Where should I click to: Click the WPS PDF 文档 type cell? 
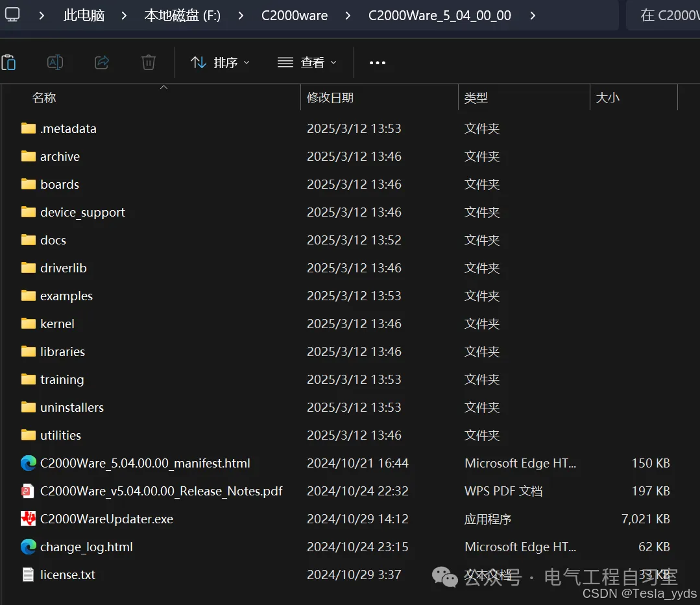pyautogui.click(x=503, y=491)
